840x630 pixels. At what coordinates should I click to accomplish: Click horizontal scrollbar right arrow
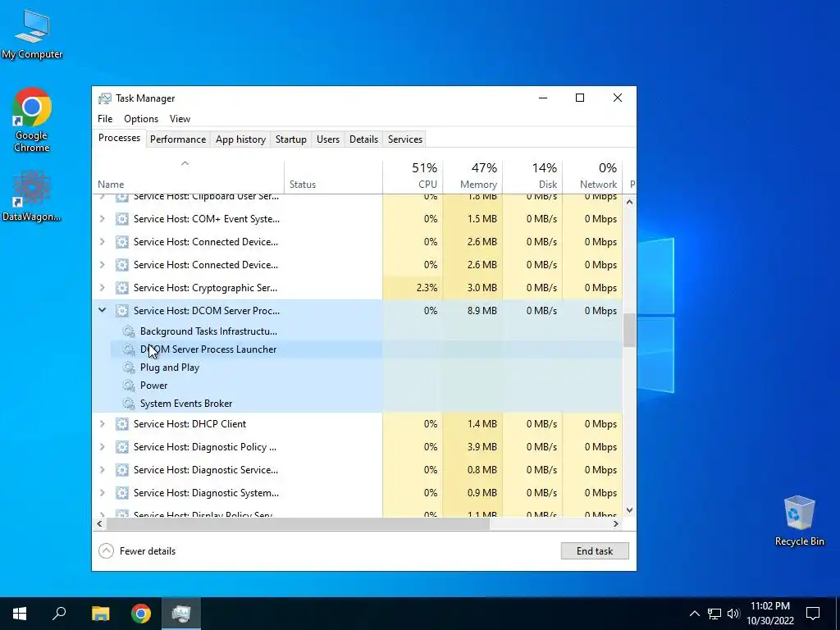(x=616, y=524)
